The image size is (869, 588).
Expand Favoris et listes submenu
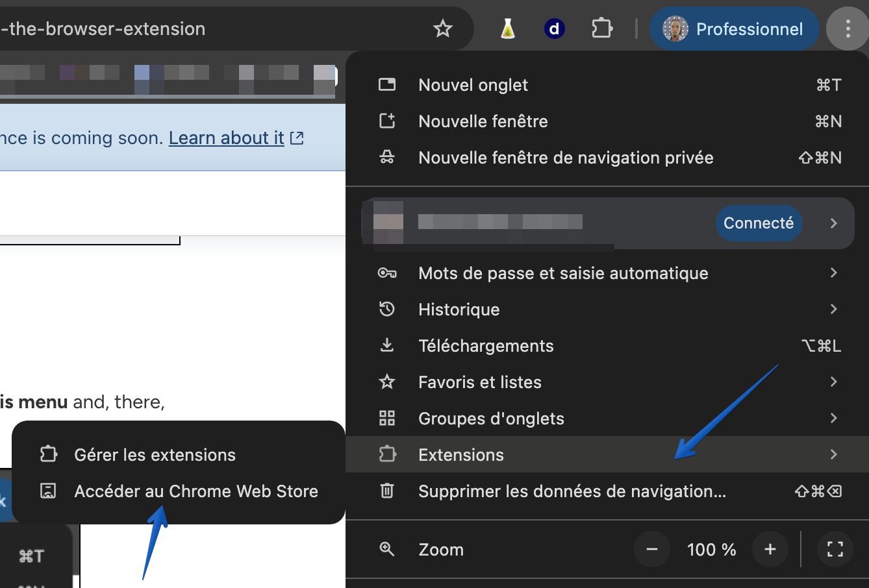pyautogui.click(x=834, y=382)
